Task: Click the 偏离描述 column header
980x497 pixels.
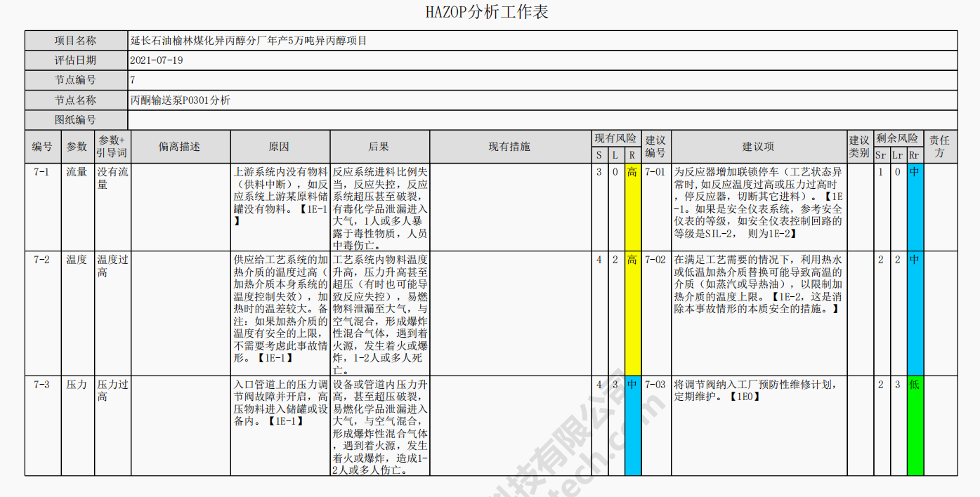Action: pos(181,147)
